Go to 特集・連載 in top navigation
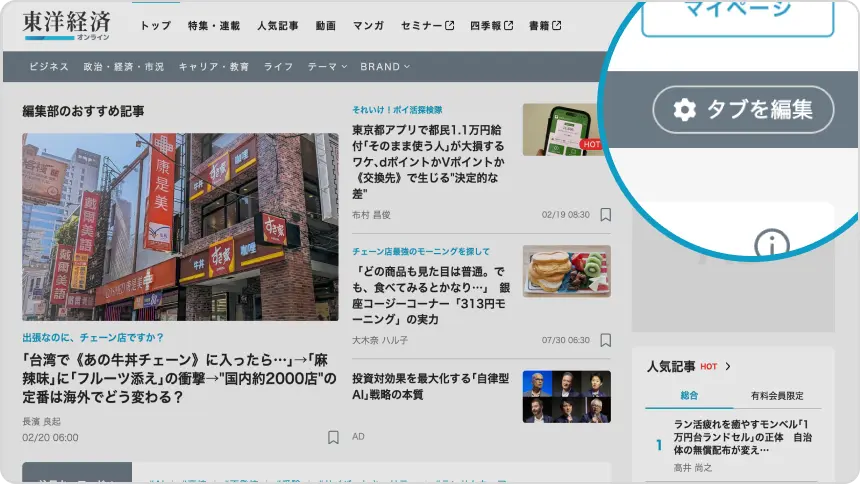Image resolution: width=860 pixels, height=484 pixels. 214,25
